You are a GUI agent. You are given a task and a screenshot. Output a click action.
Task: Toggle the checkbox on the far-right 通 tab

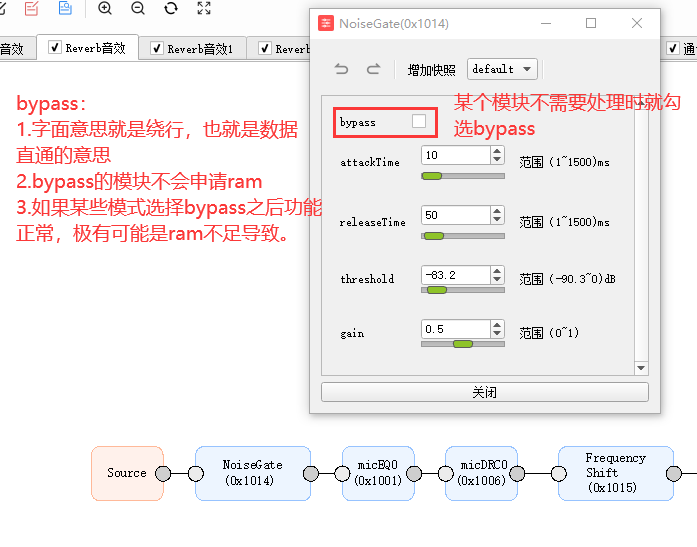tap(673, 48)
